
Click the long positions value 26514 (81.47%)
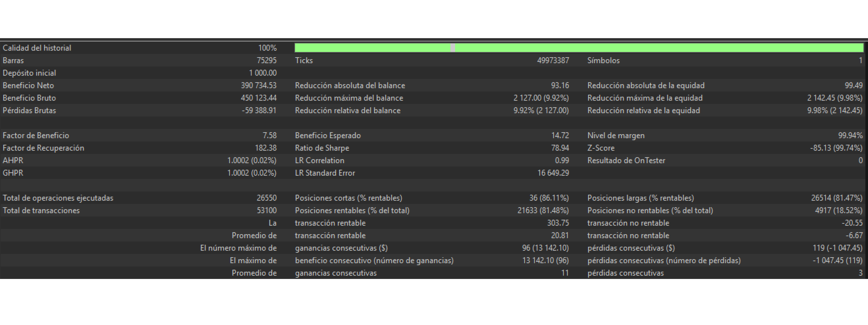pyautogui.click(x=836, y=198)
